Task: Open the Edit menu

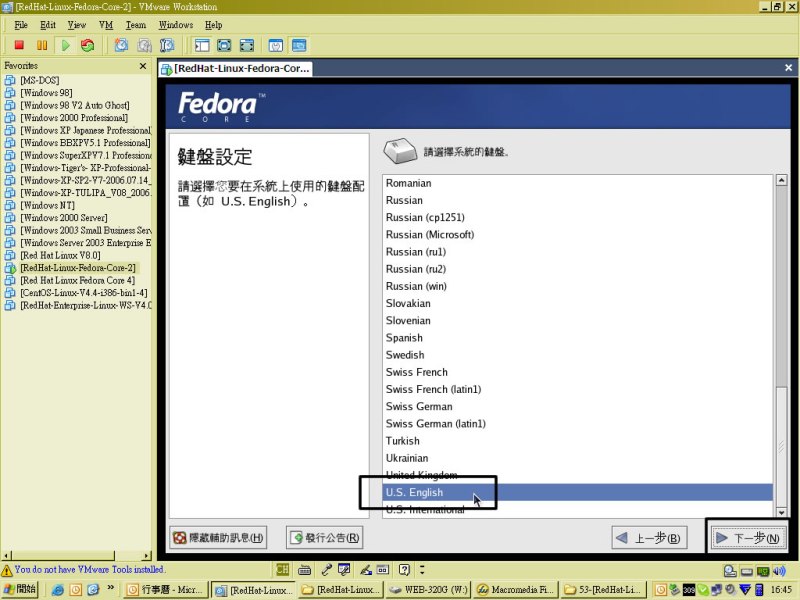Action: (x=48, y=24)
